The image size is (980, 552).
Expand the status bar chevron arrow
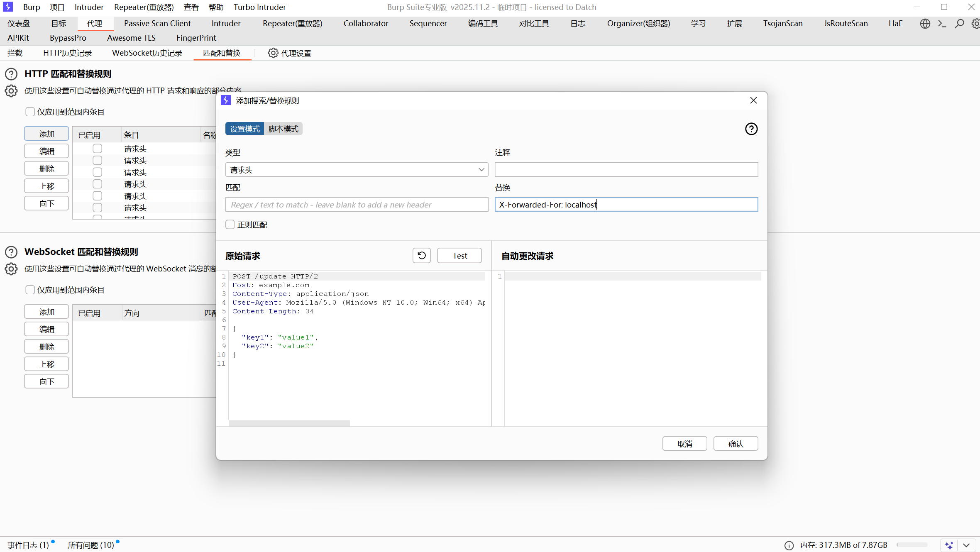click(x=966, y=545)
